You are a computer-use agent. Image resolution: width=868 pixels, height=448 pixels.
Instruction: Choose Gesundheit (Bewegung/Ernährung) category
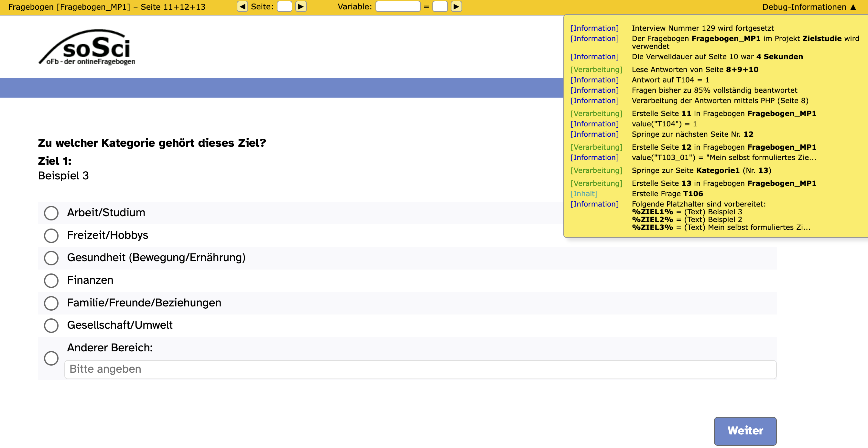(x=51, y=258)
